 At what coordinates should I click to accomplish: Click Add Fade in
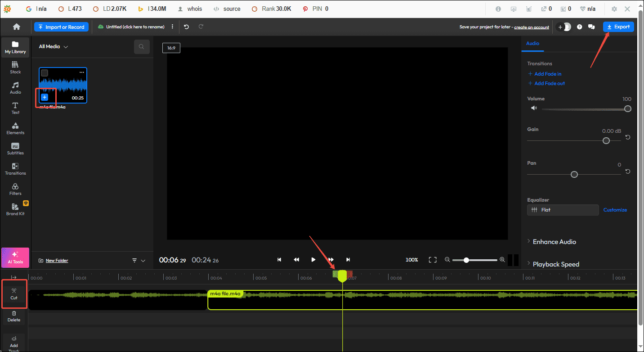click(545, 74)
